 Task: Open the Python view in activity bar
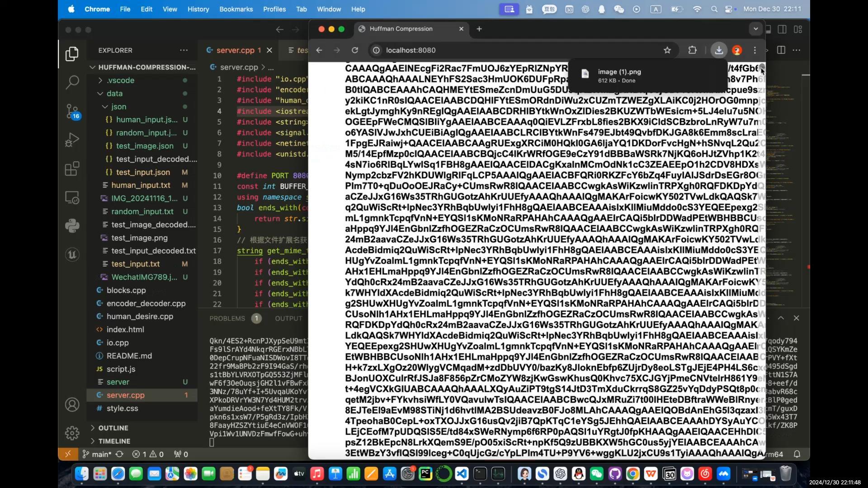click(72, 225)
